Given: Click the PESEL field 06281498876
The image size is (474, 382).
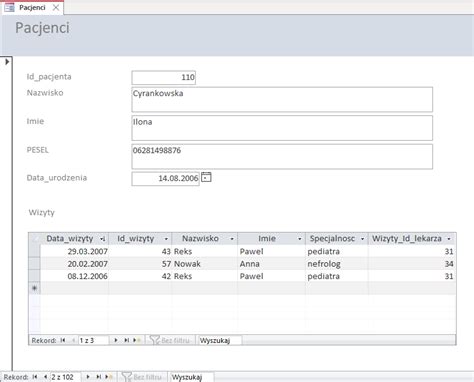Looking at the screenshot, I should coord(282,157).
